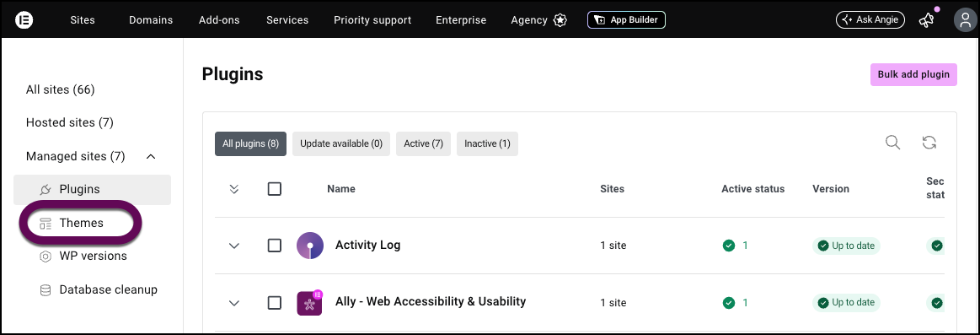Image resolution: width=980 pixels, height=335 pixels.
Task: Click the Agency star badge icon
Action: click(x=560, y=20)
